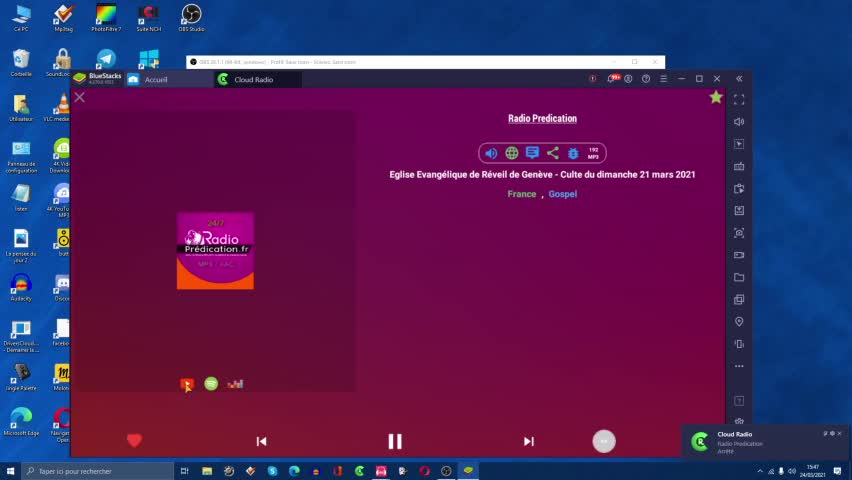
Task: Show more BlueStacks sidebar tools
Action: pos(739,366)
